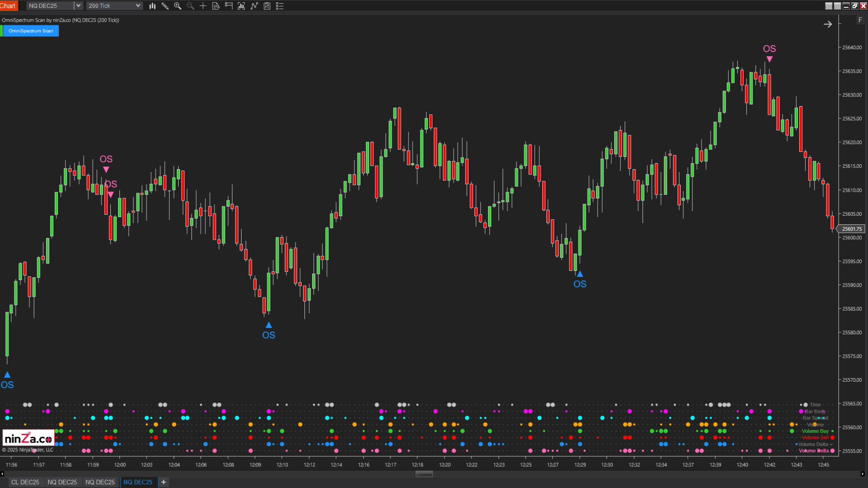Click the scrollbar left arrow
Image resolution: width=868 pixels, height=488 pixels.
pyautogui.click(x=2, y=474)
